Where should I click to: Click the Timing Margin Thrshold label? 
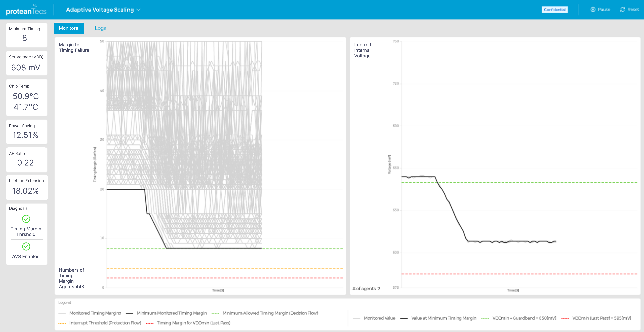coord(26,232)
